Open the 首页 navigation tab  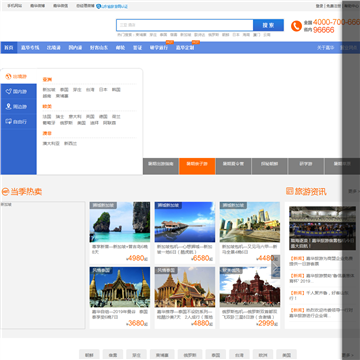[x=9, y=48]
